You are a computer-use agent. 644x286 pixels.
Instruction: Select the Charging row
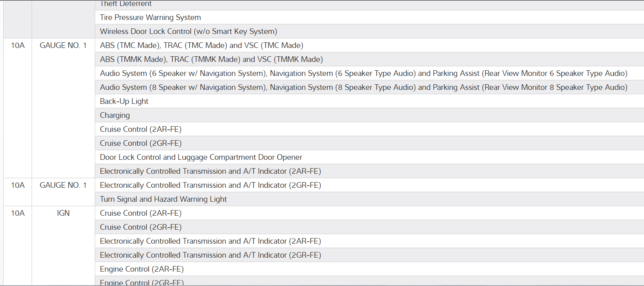tap(115, 115)
